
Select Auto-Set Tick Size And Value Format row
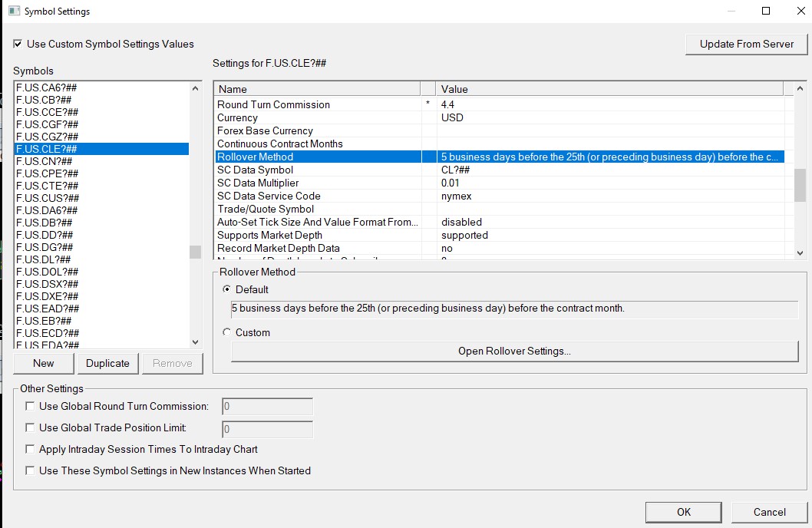(500, 222)
